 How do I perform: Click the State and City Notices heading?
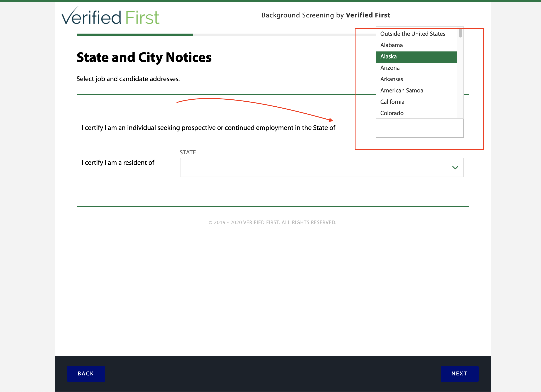pyautogui.click(x=144, y=58)
